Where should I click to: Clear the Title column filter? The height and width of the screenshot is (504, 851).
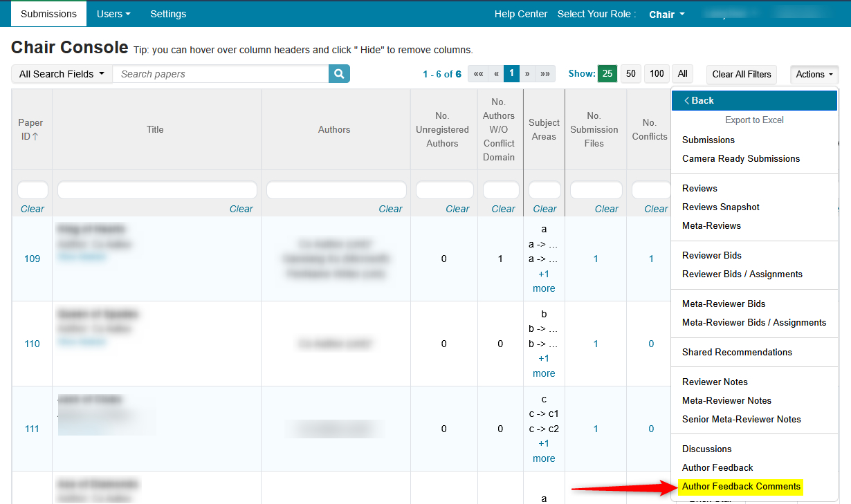(241, 209)
